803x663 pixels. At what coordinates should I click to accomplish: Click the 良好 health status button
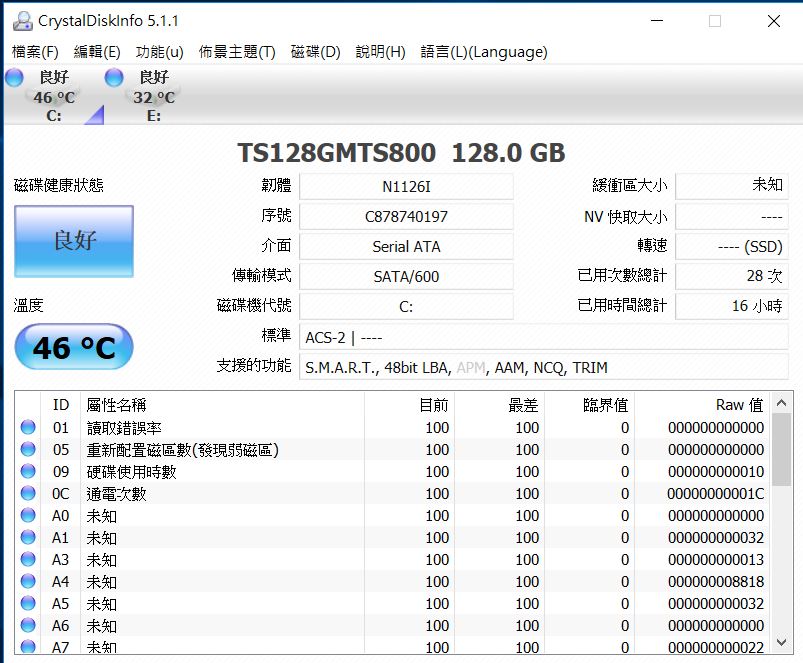74,241
